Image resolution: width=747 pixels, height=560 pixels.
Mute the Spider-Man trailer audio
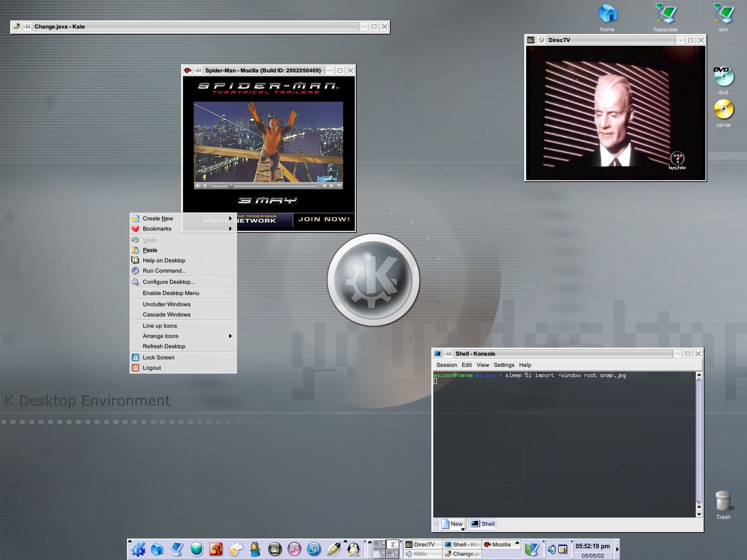(x=197, y=185)
